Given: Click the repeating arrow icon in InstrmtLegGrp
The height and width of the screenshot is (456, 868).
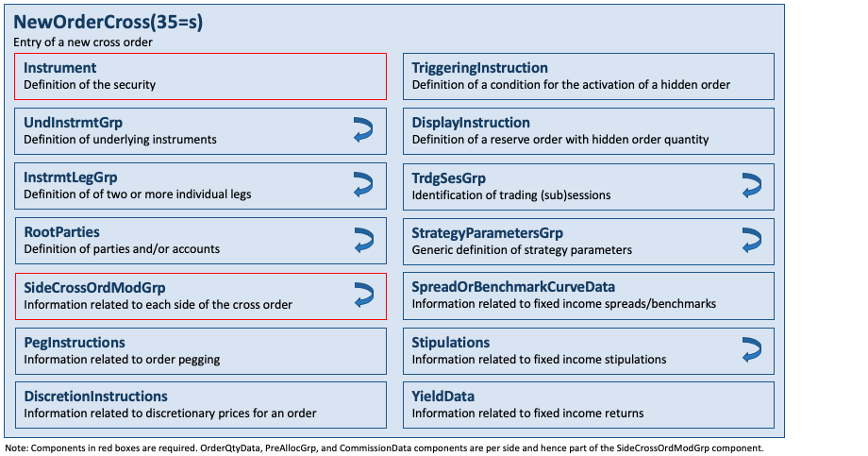Looking at the screenshot, I should (363, 185).
